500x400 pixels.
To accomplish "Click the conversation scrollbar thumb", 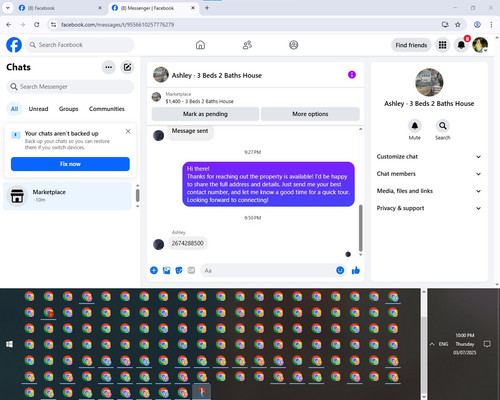I will pos(360,228).
